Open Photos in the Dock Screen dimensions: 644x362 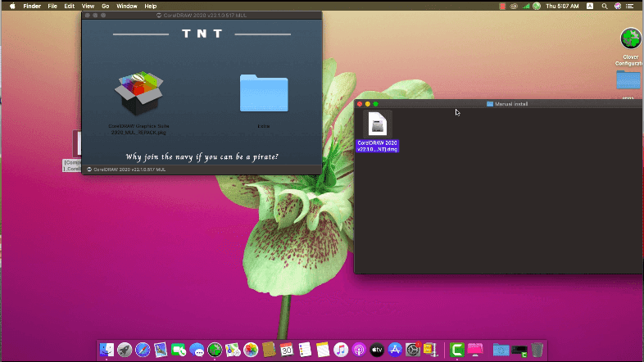click(251, 350)
